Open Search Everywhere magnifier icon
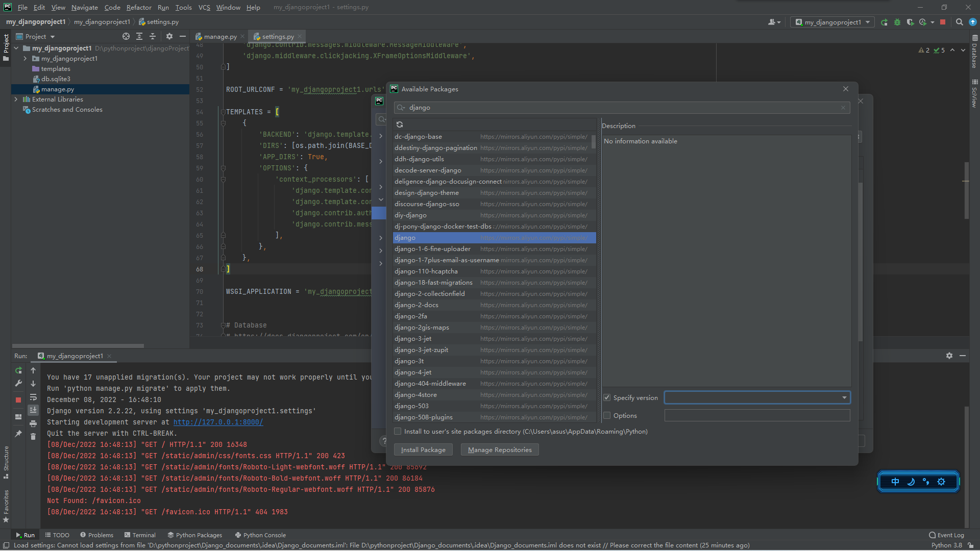This screenshot has height=551, width=980. click(x=959, y=22)
